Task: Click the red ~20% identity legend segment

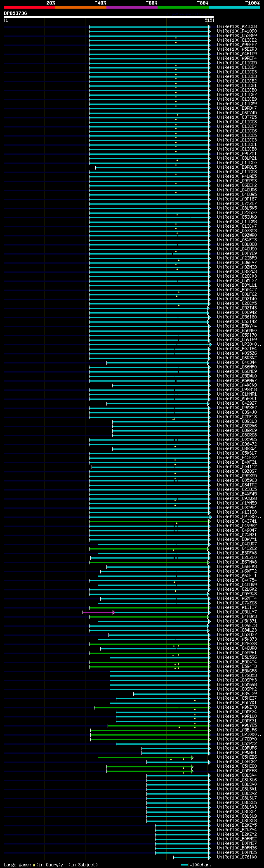Action: pyautogui.click(x=30, y=7)
